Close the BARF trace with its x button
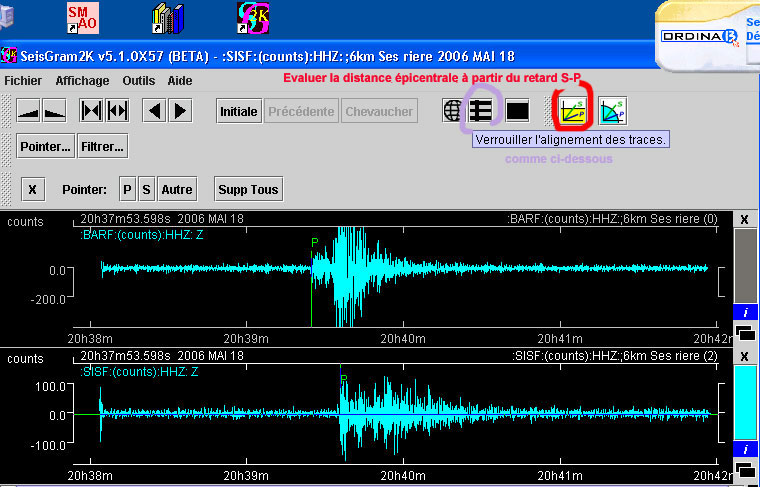The height and width of the screenshot is (487, 760). coord(744,219)
